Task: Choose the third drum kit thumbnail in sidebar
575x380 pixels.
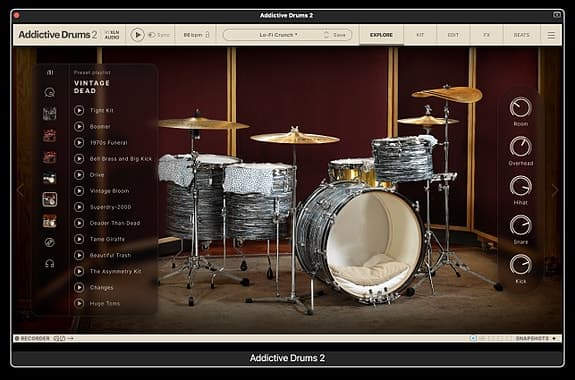Action: coord(50,157)
